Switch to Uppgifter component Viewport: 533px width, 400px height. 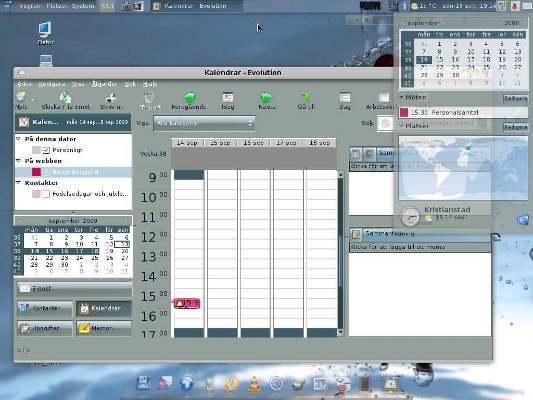point(45,328)
